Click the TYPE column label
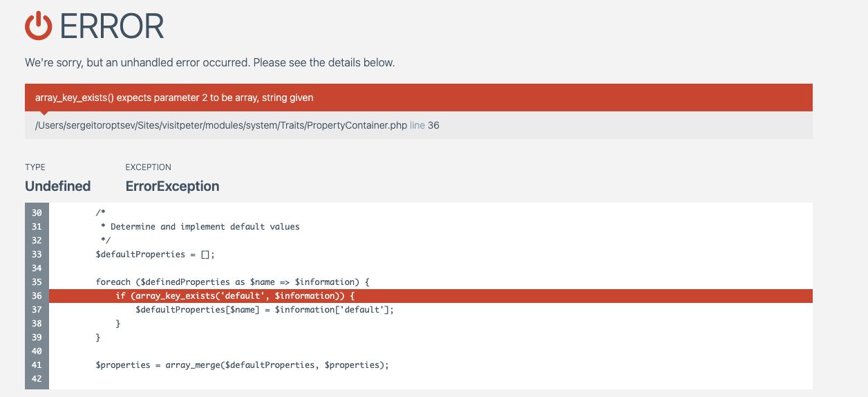Image resolution: width=868 pixels, height=397 pixels. click(x=35, y=167)
